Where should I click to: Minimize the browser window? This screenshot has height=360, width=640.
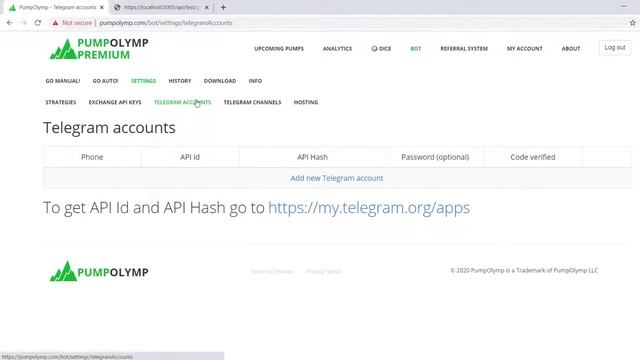point(624,6)
